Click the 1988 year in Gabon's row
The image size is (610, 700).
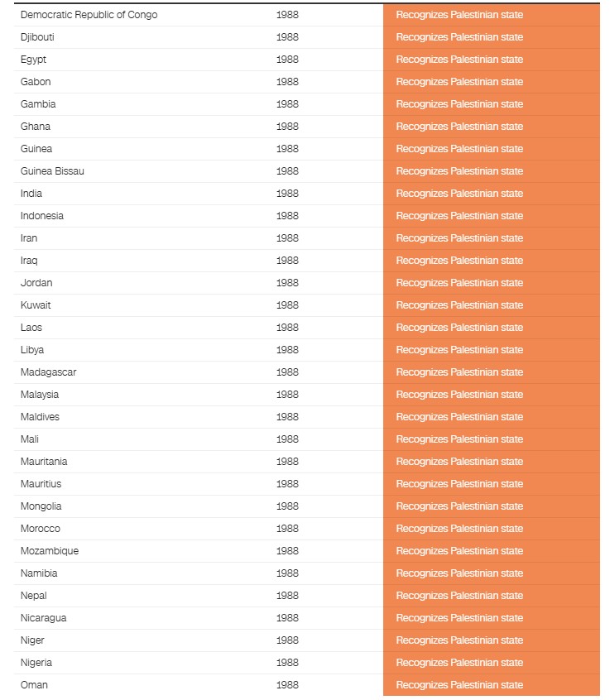click(x=287, y=82)
